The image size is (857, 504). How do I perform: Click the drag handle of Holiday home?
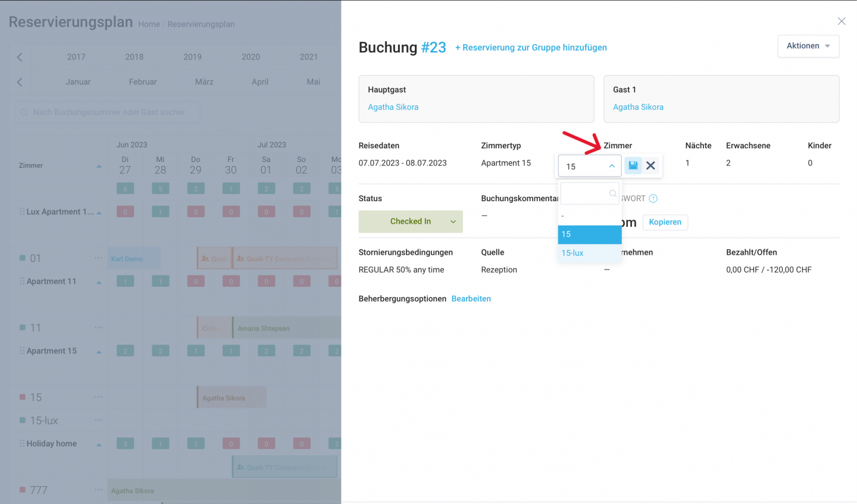click(x=22, y=444)
